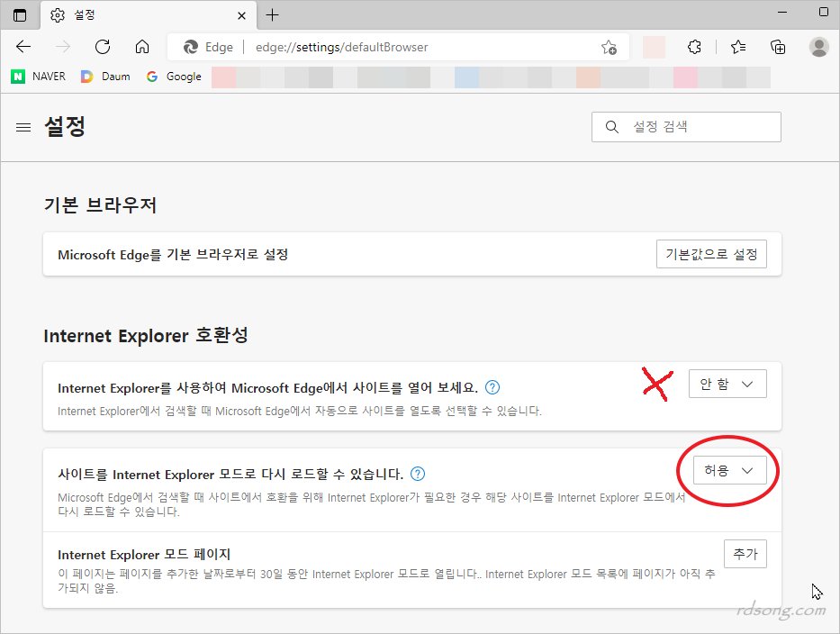The image size is (840, 634).
Task: Click the browser back arrow
Action: (x=23, y=47)
